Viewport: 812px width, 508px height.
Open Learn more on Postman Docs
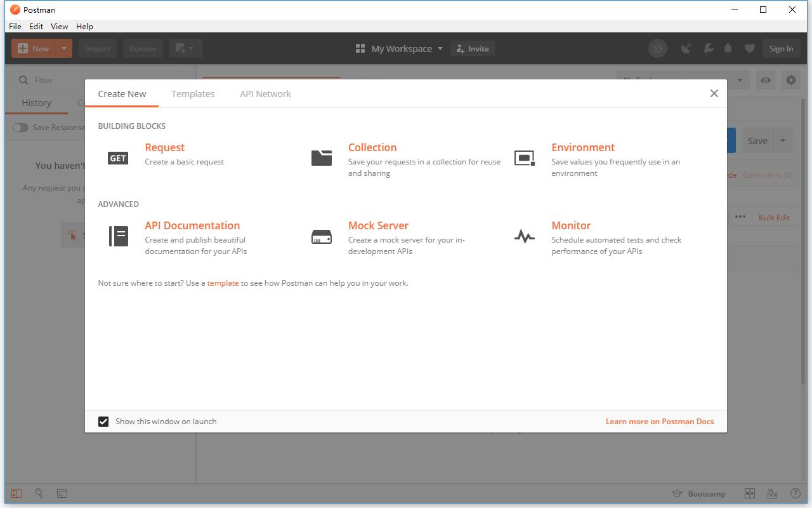660,422
